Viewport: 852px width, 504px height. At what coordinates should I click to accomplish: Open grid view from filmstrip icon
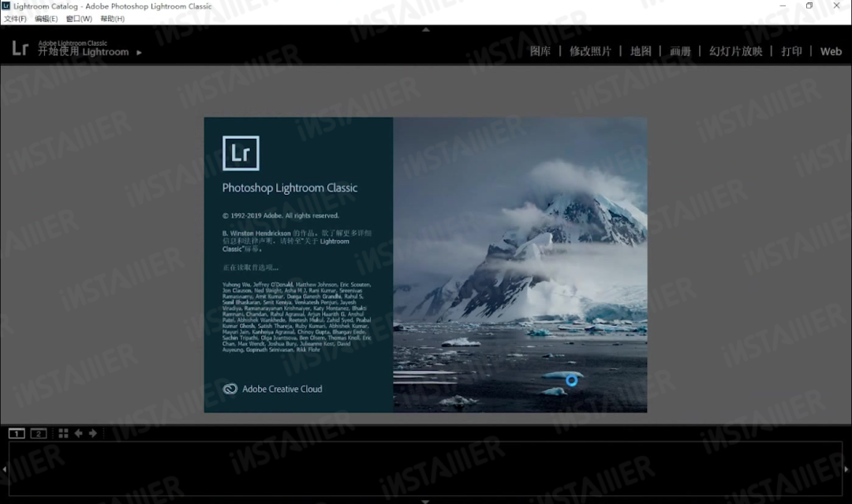click(x=64, y=433)
